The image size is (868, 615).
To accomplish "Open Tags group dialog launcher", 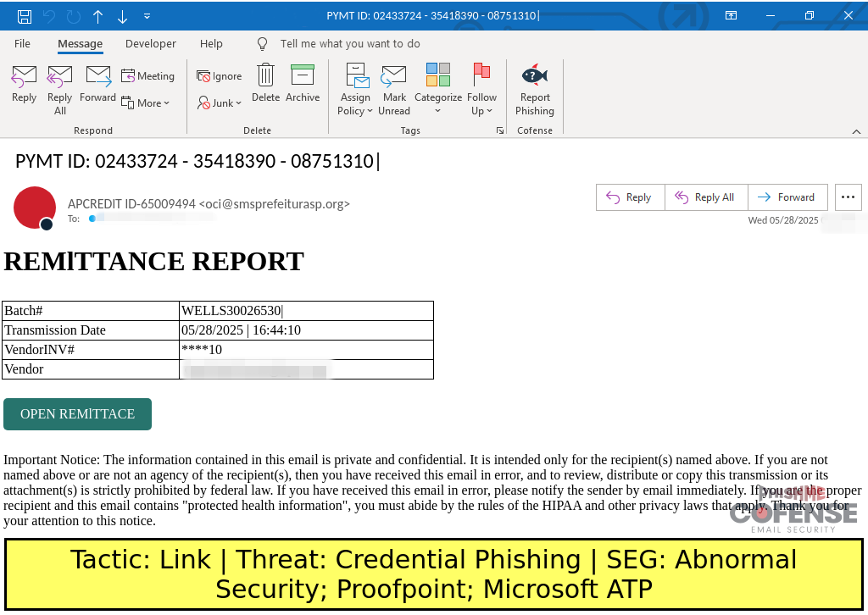I will click(500, 130).
